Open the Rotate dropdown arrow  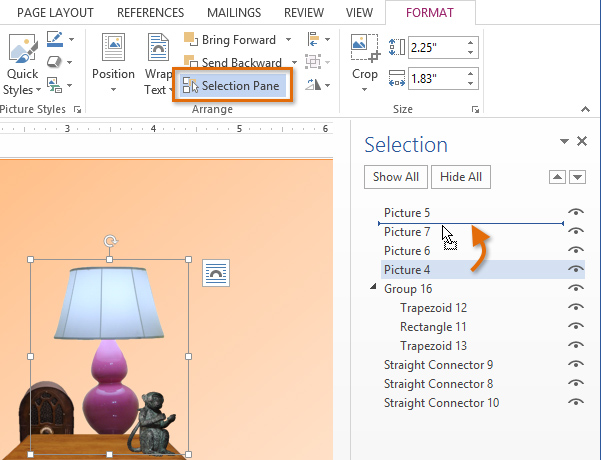327,85
